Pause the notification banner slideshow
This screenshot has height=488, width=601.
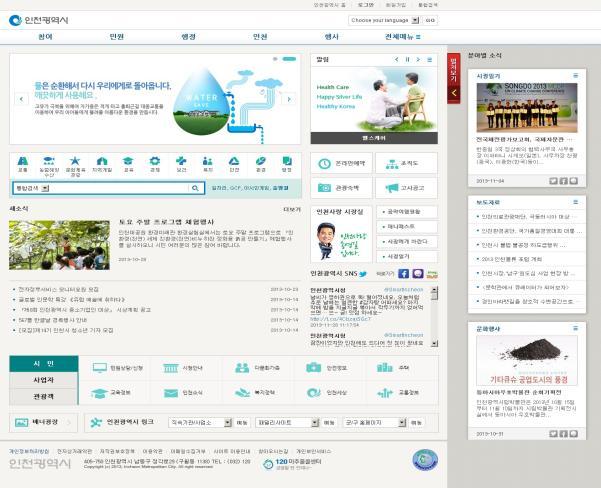pyautogui.click(x=407, y=59)
